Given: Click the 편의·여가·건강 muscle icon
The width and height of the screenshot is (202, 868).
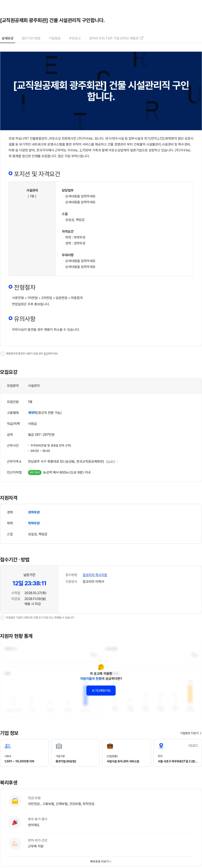Looking at the screenshot, I should pyautogui.click(x=15, y=843).
